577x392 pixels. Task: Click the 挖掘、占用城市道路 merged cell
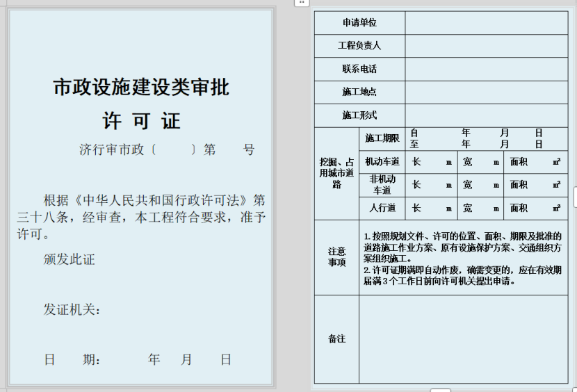click(x=336, y=173)
